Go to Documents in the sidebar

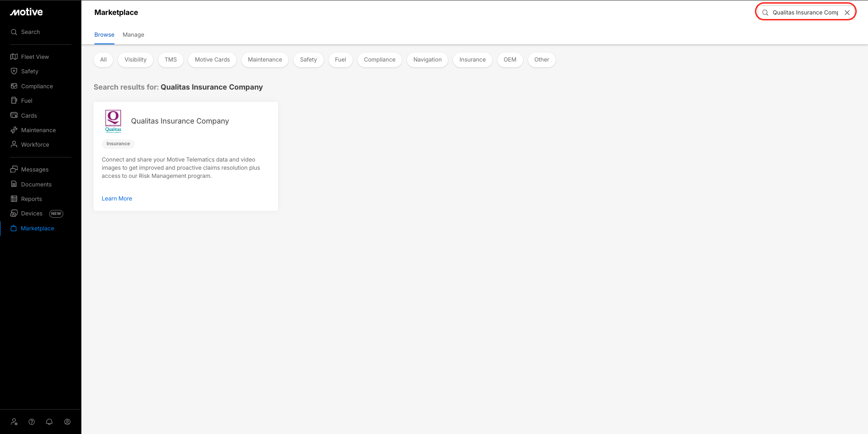pos(31,184)
